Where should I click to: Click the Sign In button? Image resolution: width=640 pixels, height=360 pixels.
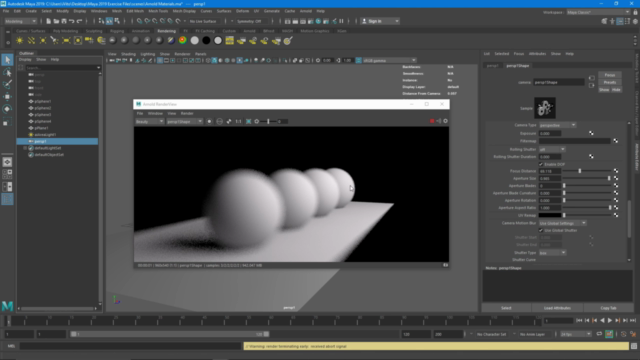click(380, 21)
